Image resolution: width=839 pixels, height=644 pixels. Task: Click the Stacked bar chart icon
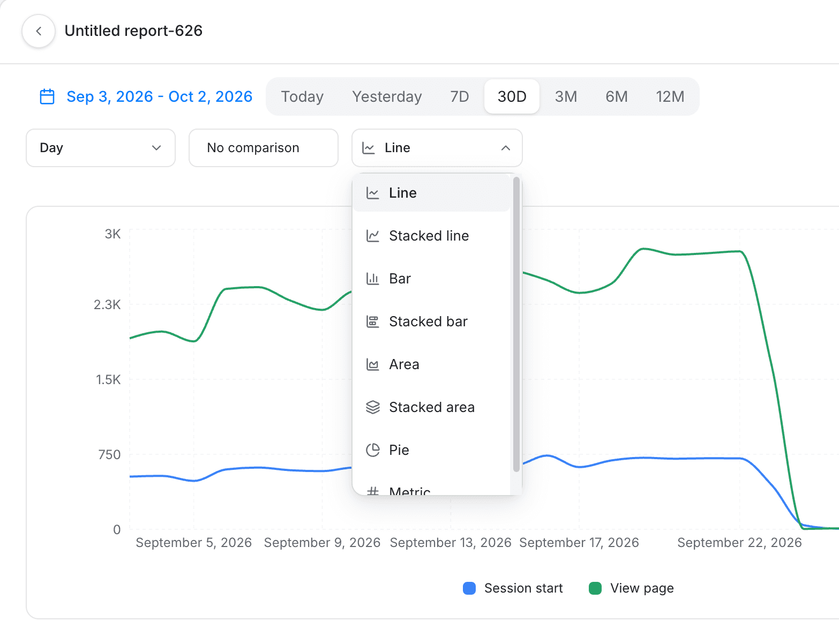pyautogui.click(x=372, y=321)
